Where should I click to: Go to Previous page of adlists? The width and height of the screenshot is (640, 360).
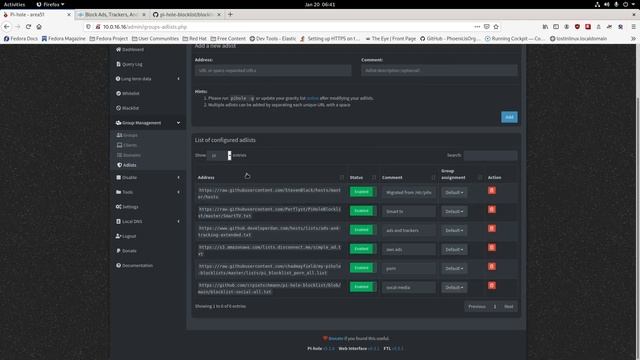coord(477,307)
